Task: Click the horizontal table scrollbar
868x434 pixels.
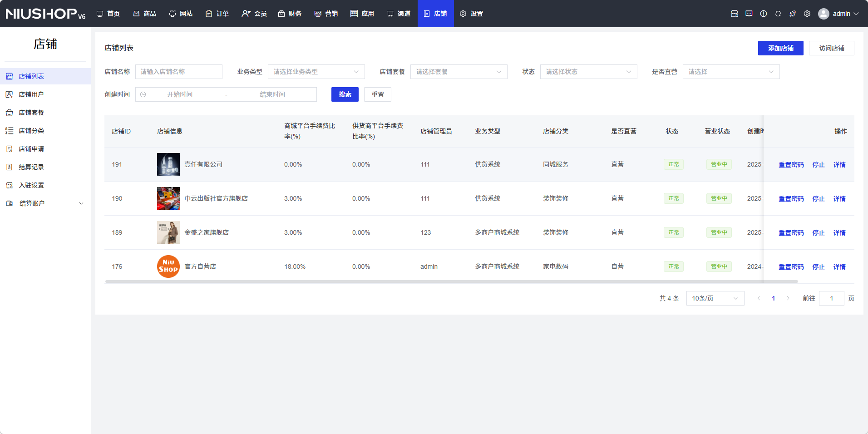Action: [451, 281]
